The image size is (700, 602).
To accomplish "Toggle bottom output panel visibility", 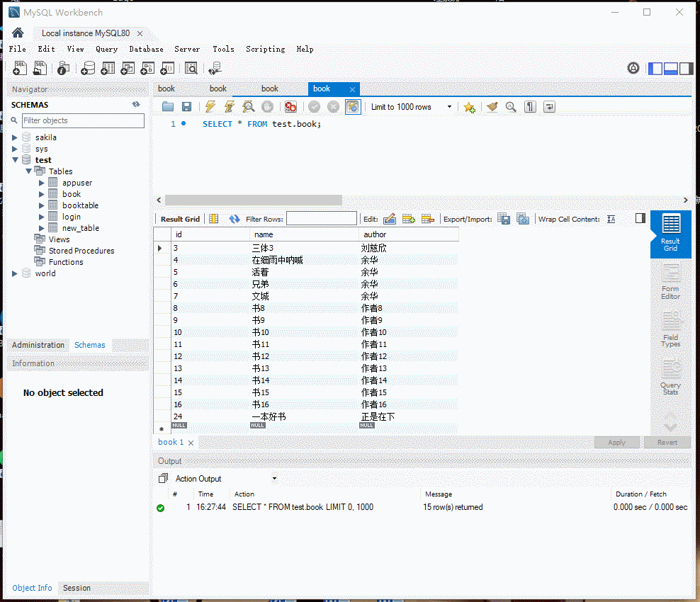I will 671,68.
